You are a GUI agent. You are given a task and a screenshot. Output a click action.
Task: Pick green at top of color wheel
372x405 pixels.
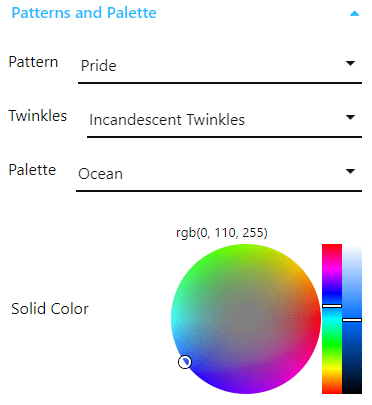[x=246, y=248]
